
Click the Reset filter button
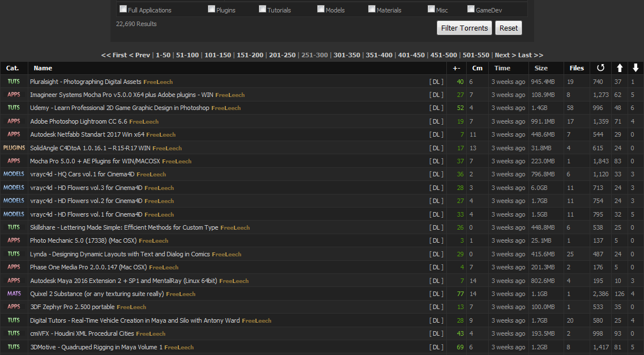tap(509, 28)
